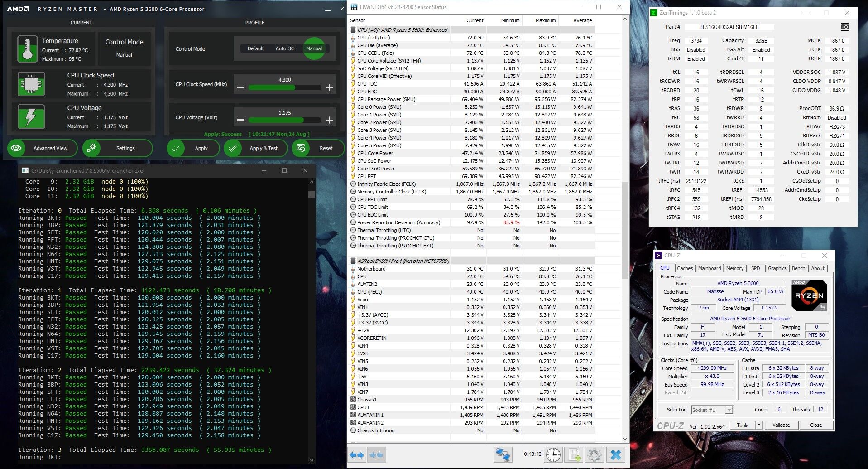This screenshot has width=868, height=469.
Task: Switch to the Caches tab in CPU-Z
Action: [685, 268]
